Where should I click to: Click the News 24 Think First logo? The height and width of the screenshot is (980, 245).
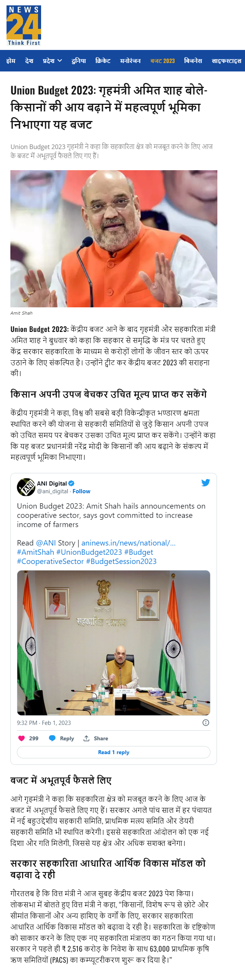[24, 26]
